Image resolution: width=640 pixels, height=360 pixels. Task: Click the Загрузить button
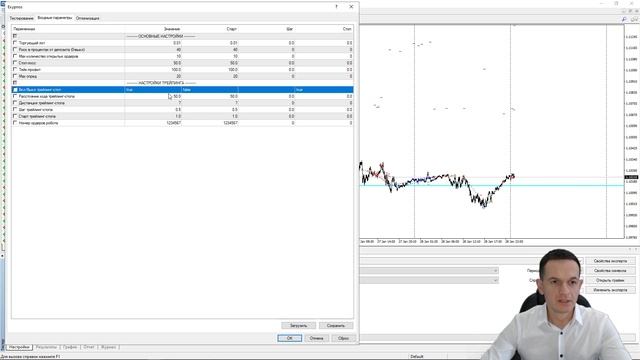(x=298, y=326)
